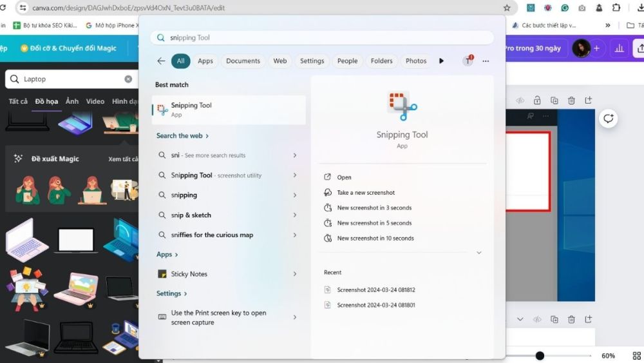Viewport: 644px width, 363px height.
Task: Expand 'sniffies for the curious map' suggestion arrow
Action: point(295,235)
